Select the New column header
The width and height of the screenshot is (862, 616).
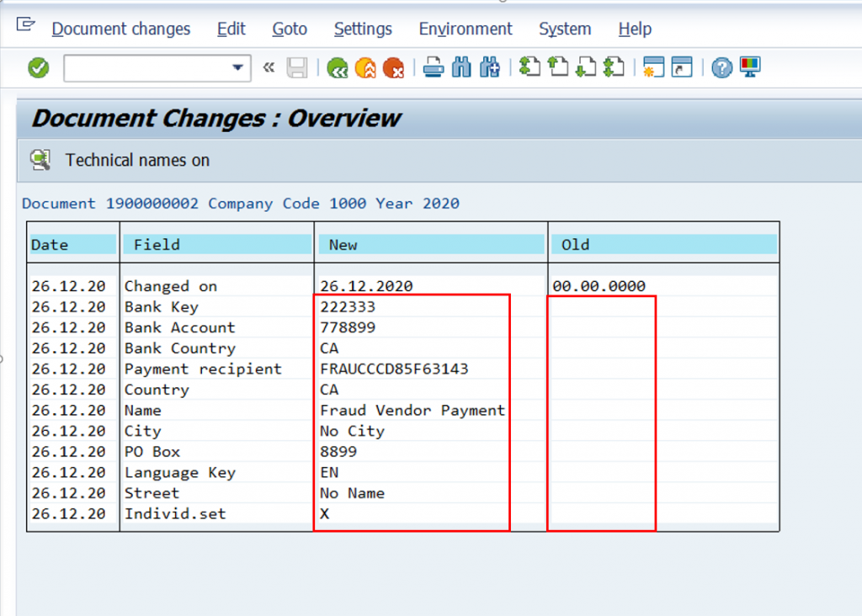[431, 245]
